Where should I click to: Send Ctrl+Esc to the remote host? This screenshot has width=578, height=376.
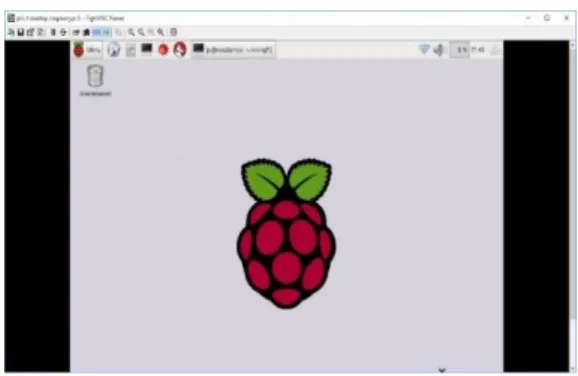click(x=86, y=32)
